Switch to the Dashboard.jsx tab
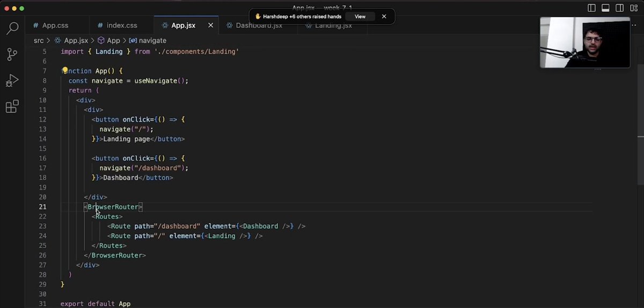The width and height of the screenshot is (644, 308). point(259,25)
